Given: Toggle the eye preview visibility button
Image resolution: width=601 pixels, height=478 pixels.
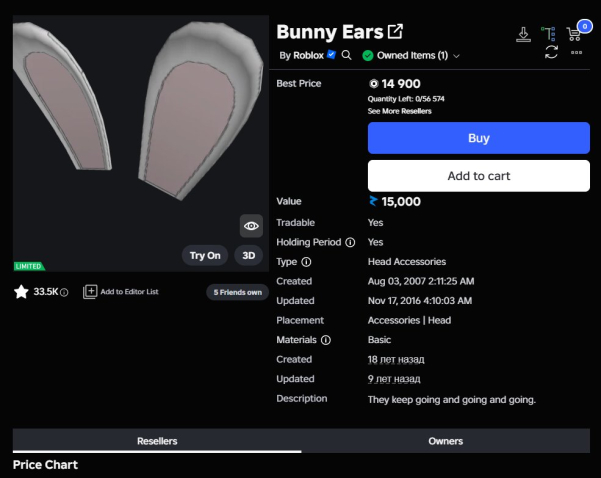Looking at the screenshot, I should [251, 226].
